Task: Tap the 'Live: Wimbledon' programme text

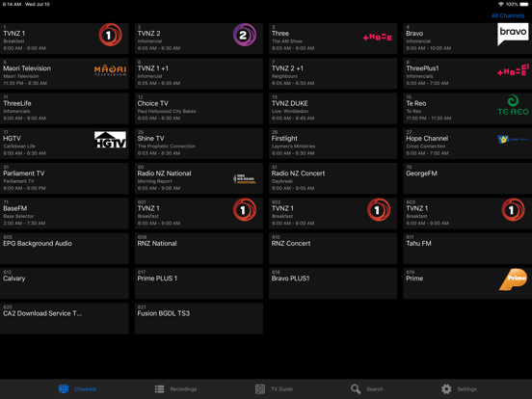Action: (290, 111)
